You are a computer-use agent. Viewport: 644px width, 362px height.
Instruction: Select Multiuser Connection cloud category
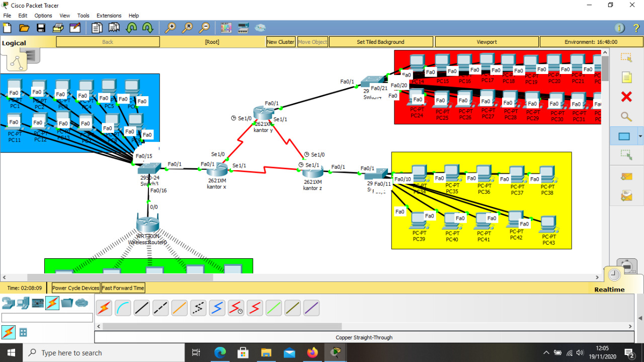point(82,303)
